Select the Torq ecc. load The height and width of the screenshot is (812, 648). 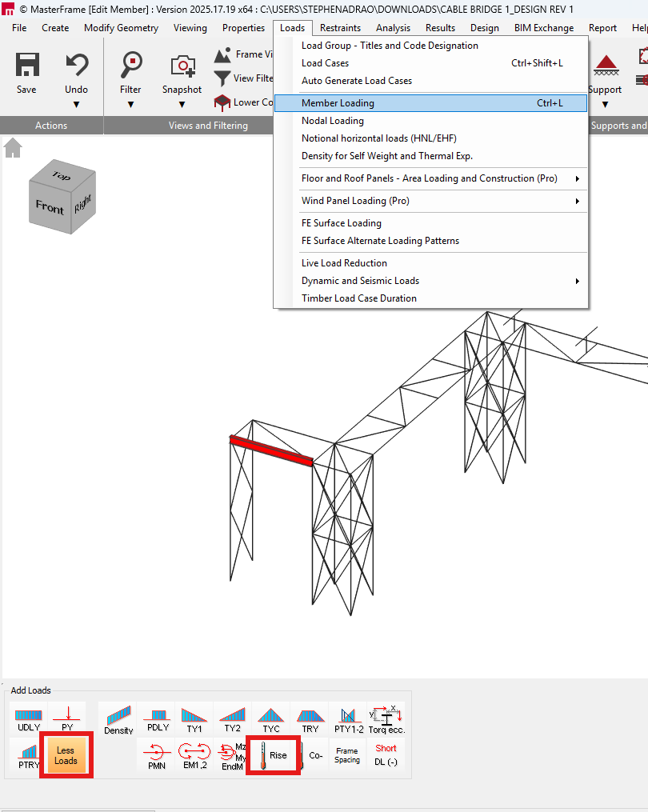[x=386, y=718]
